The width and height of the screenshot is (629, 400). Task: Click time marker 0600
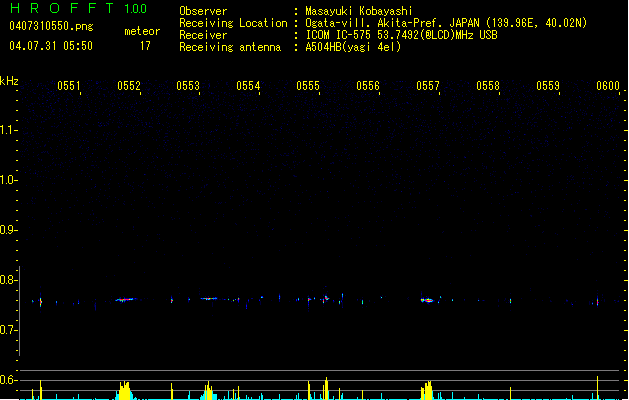pyautogui.click(x=608, y=86)
